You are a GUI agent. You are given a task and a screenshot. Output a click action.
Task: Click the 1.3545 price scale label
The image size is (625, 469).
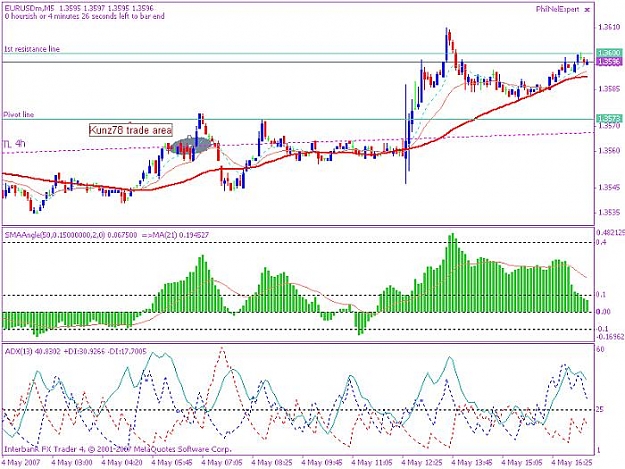[609, 188]
